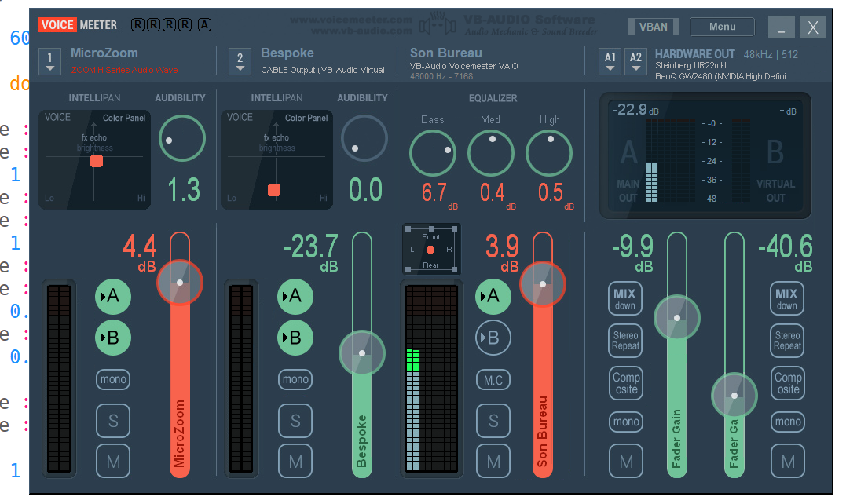Image resolution: width=846 pixels, height=504 pixels.
Task: Click the HARDWARE OUT label
Action: click(694, 54)
